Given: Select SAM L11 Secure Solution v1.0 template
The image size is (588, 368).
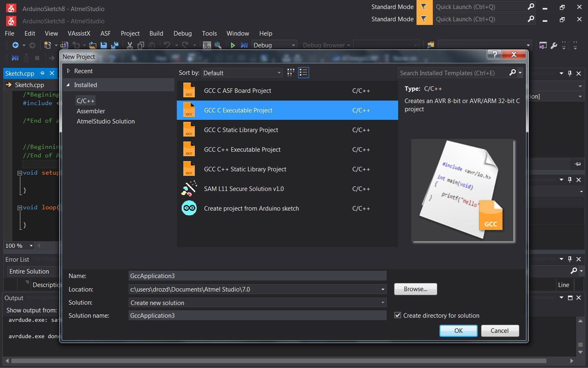Looking at the screenshot, I should pyautogui.click(x=287, y=188).
